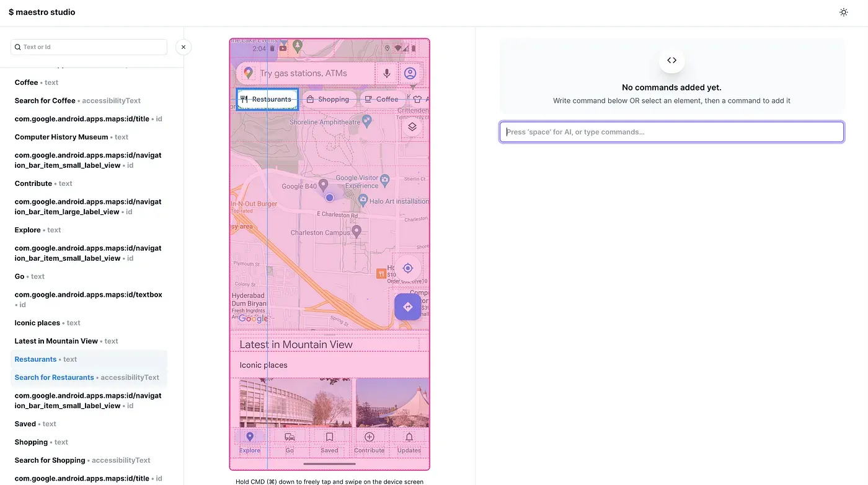Tap the map layers icon

tap(412, 127)
